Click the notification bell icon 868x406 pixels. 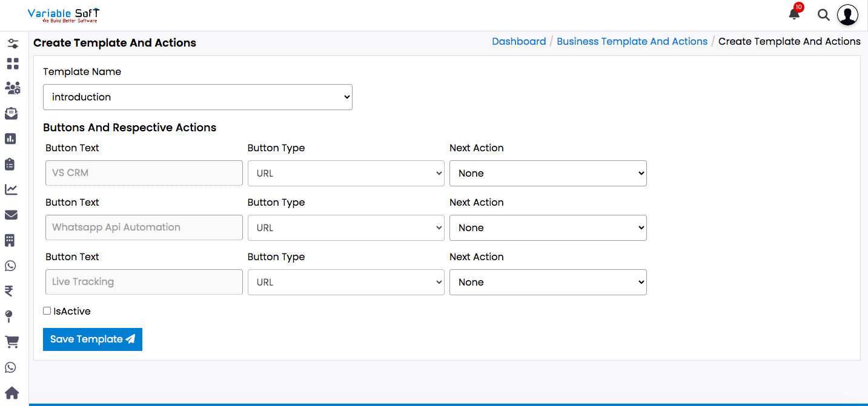[794, 15]
